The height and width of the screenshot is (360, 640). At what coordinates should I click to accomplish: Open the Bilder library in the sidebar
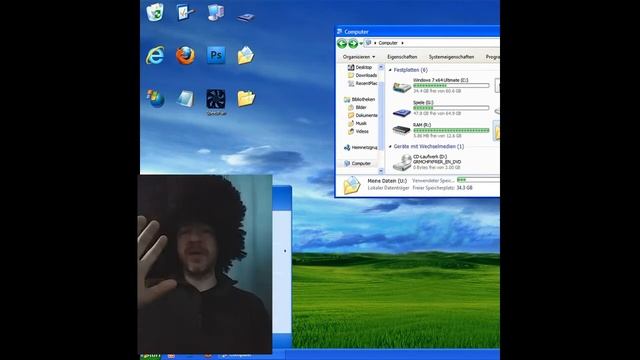tap(357, 107)
